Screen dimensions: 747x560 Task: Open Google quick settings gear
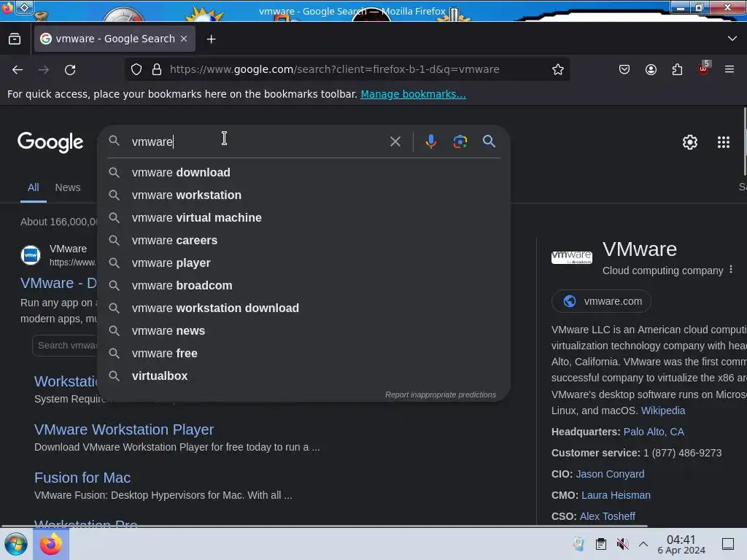pos(690,142)
